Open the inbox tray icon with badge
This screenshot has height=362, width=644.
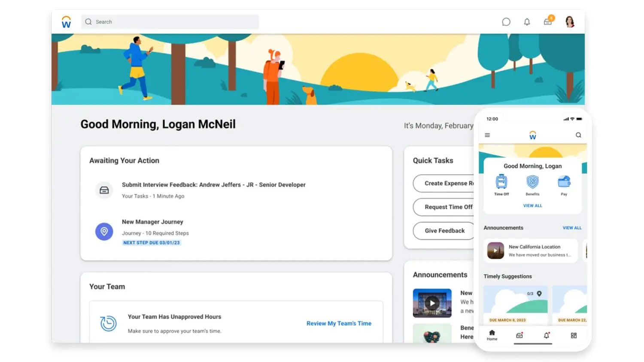pos(548,21)
